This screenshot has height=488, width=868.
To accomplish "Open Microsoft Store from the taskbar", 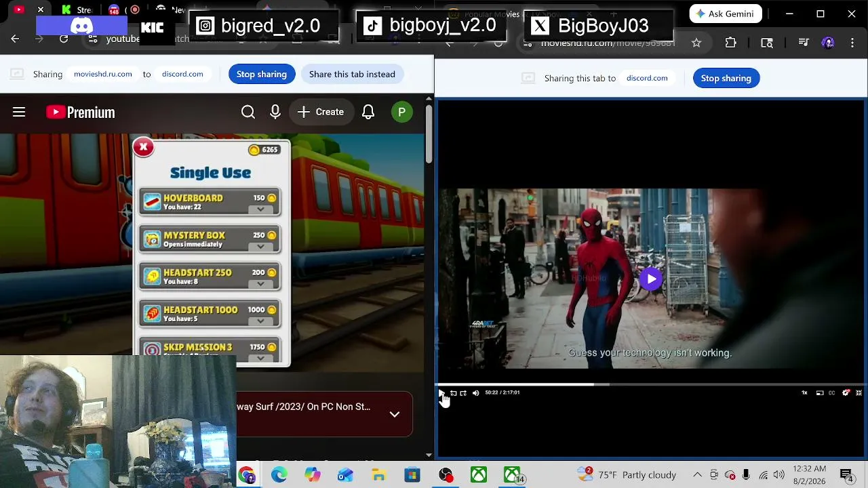I will pos(412,475).
